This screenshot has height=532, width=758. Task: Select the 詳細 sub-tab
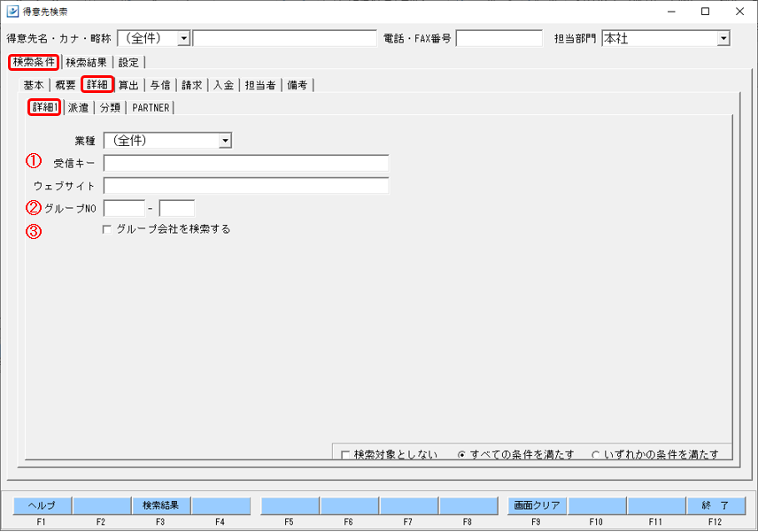tap(97, 85)
